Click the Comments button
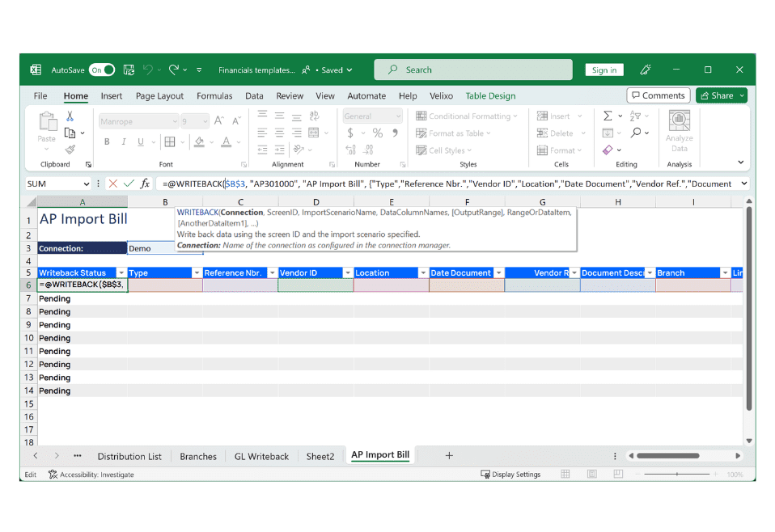775x532 pixels. tap(658, 95)
